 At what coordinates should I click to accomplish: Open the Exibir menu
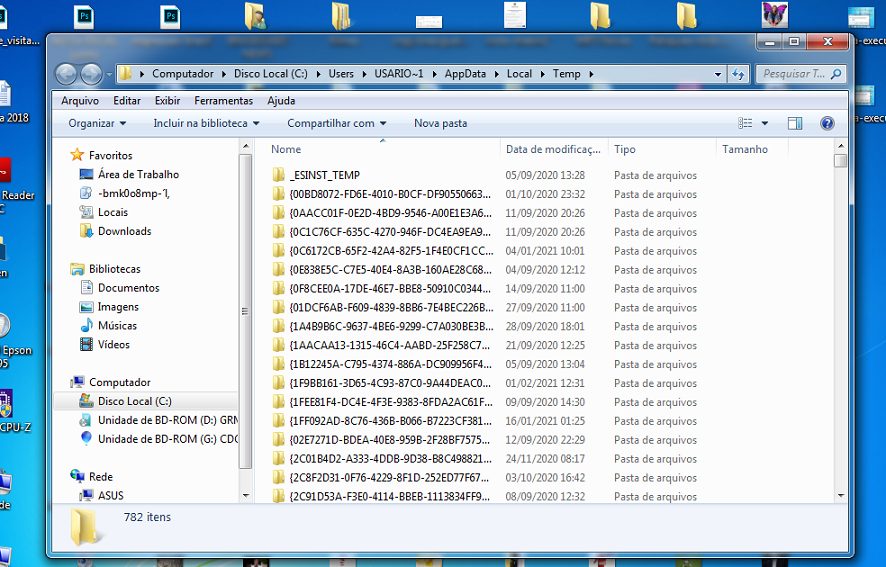(x=167, y=101)
